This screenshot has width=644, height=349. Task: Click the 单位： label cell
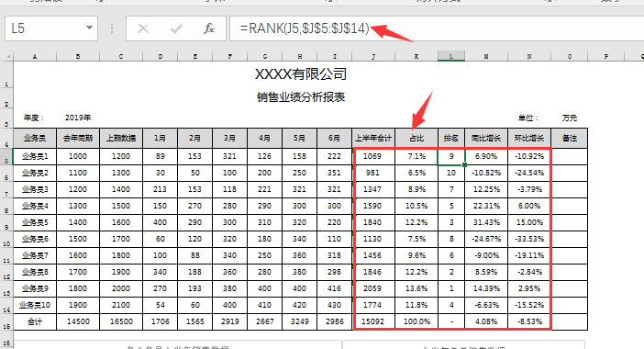(528, 118)
